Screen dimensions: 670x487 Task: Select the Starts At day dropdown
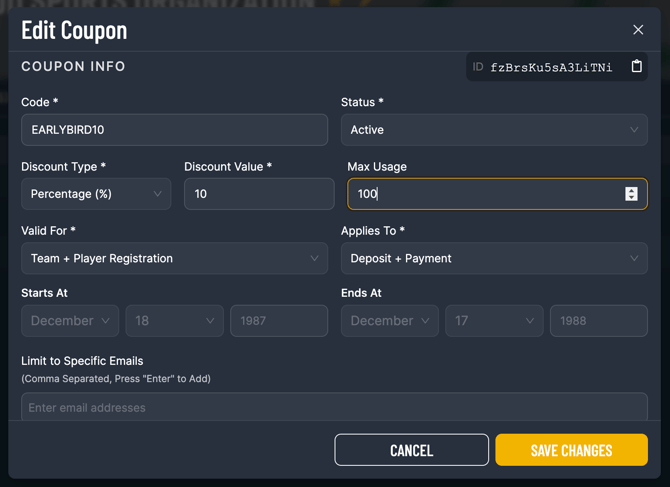(174, 321)
